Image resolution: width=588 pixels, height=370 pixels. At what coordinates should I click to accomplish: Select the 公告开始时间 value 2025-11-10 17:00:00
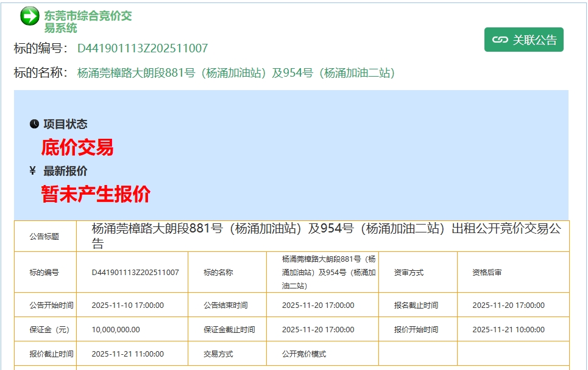pos(127,305)
